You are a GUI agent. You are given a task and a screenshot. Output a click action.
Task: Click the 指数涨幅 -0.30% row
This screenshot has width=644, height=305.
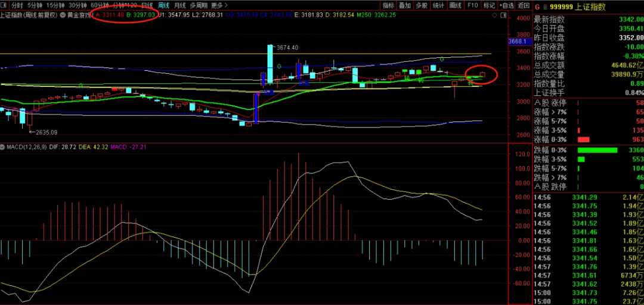[x=588, y=56]
